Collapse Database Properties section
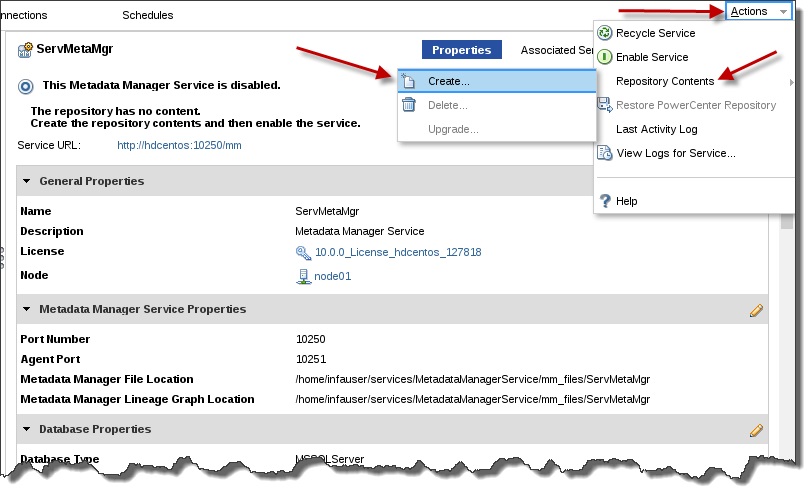 [26, 429]
